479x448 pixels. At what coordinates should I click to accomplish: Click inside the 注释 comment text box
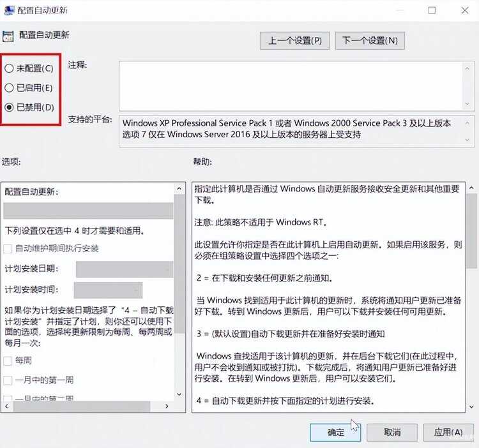(292, 86)
